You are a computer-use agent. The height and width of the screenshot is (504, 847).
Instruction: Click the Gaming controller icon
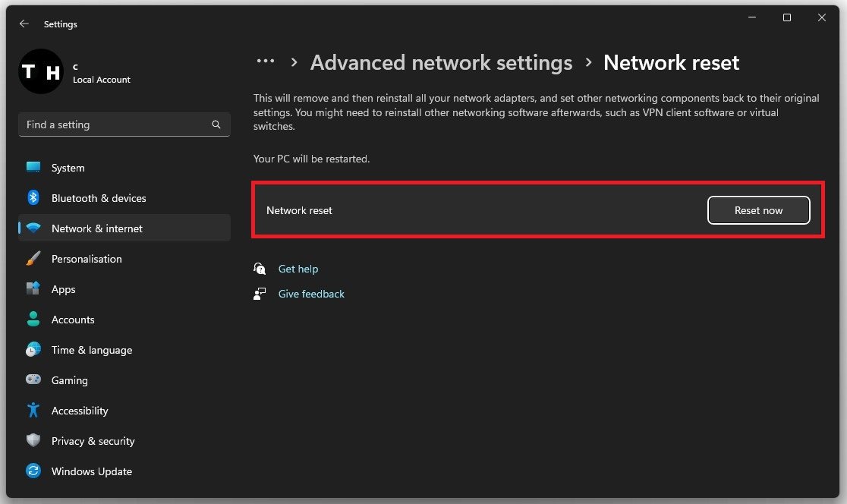33,380
